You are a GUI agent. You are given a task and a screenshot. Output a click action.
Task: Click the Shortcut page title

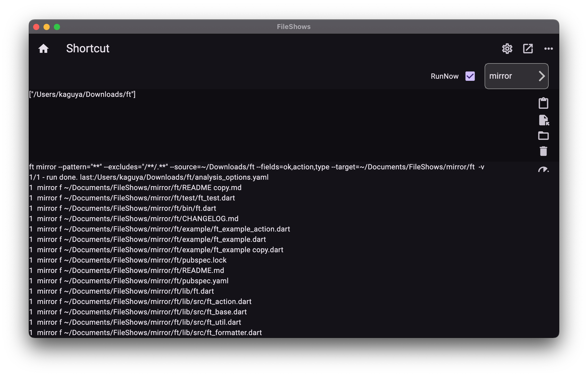88,48
